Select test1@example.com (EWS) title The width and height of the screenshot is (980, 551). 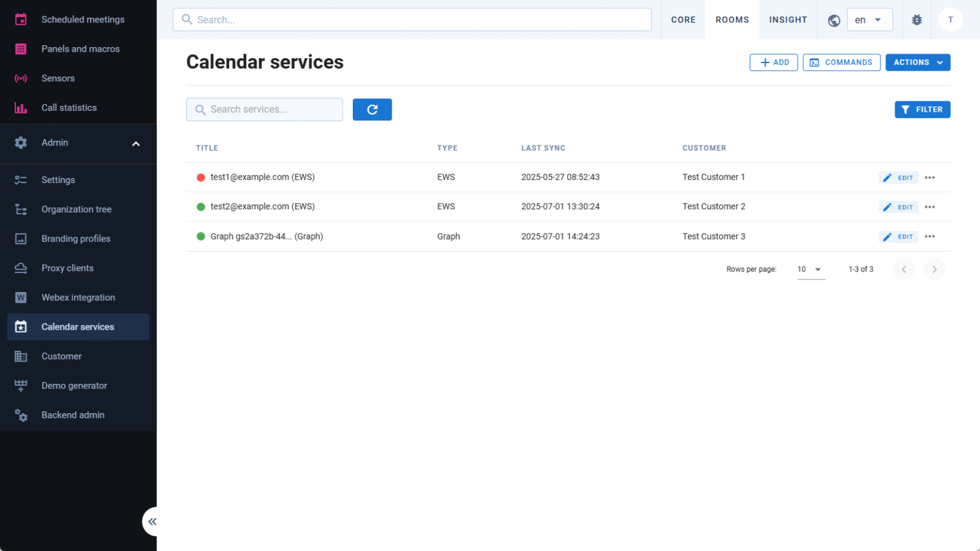point(263,177)
